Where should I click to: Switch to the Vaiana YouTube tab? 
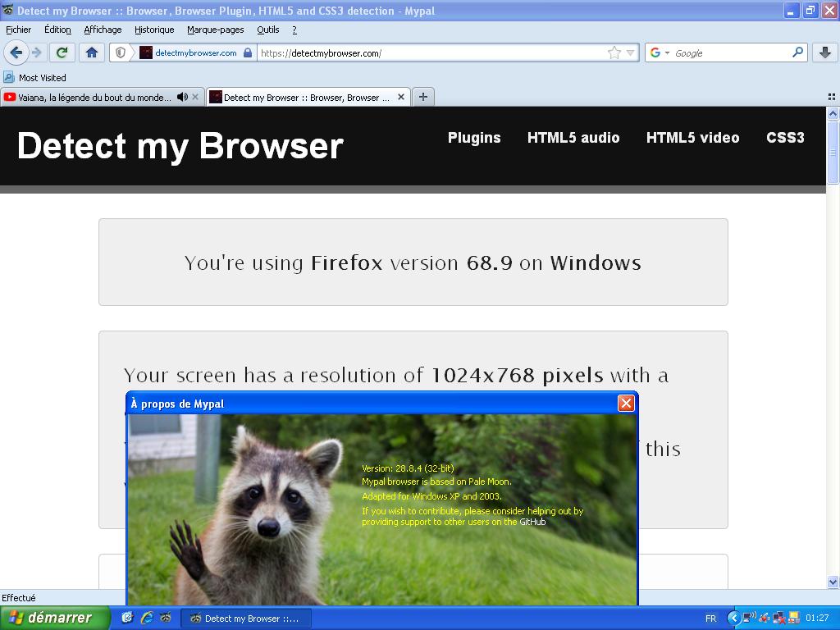(x=94, y=97)
